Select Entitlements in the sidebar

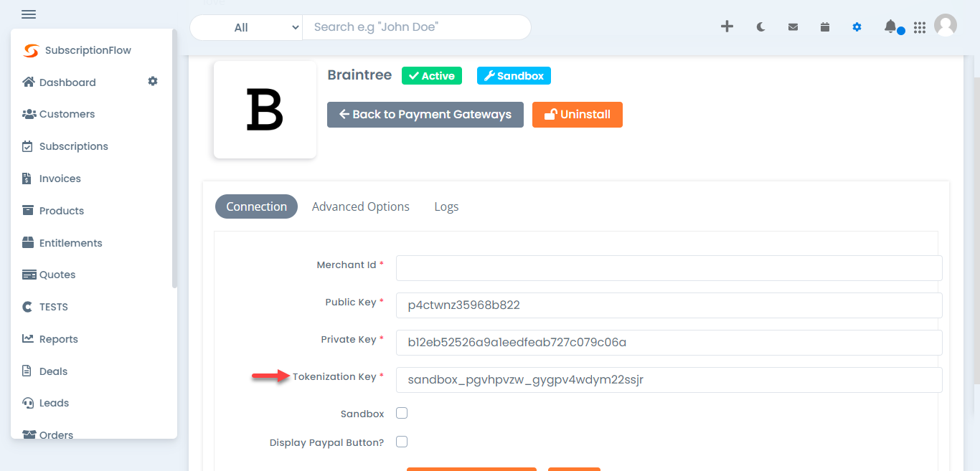point(71,243)
